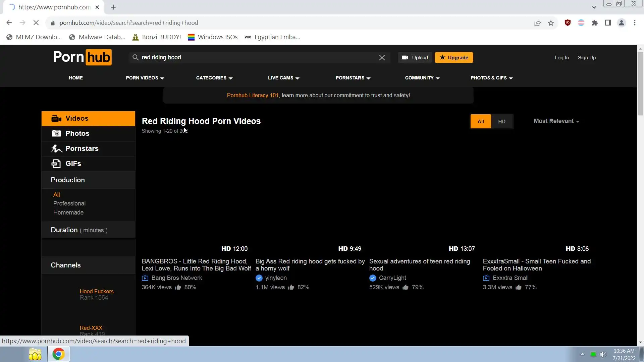Stop the page loading with the X button
644x362 pixels.
(36, 23)
